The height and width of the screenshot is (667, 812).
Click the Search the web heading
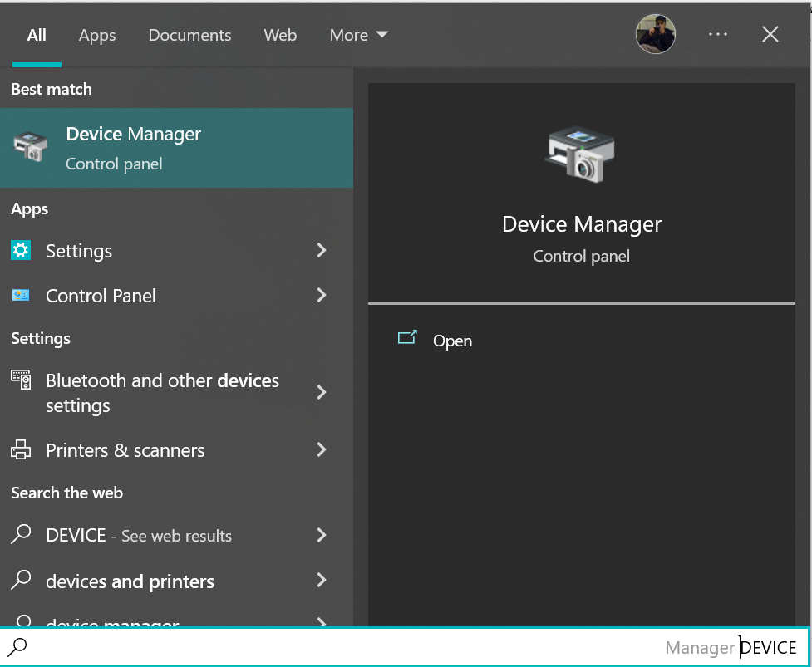(66, 493)
